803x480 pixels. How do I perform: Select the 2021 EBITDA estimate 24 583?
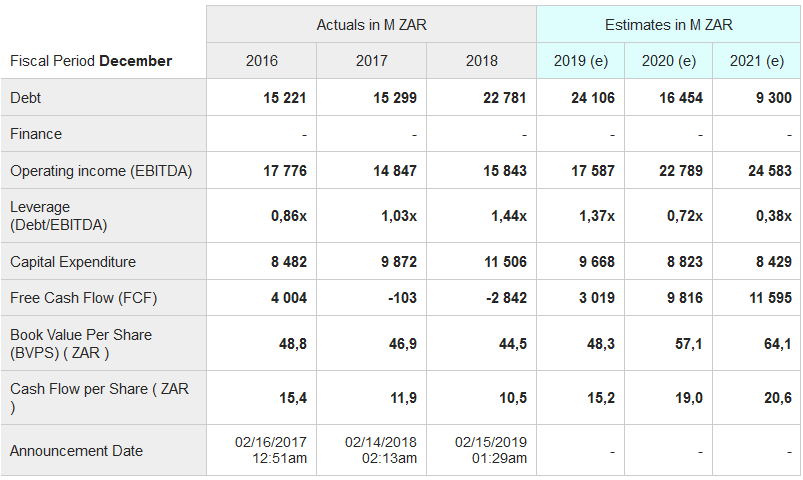click(x=770, y=171)
